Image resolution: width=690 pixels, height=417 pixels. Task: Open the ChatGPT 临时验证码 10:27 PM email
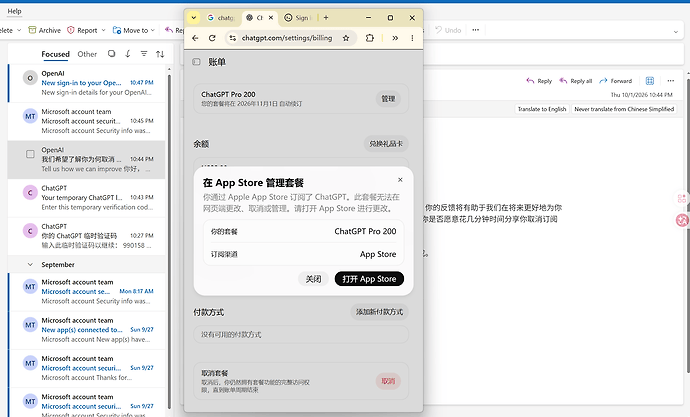[x=87, y=236]
